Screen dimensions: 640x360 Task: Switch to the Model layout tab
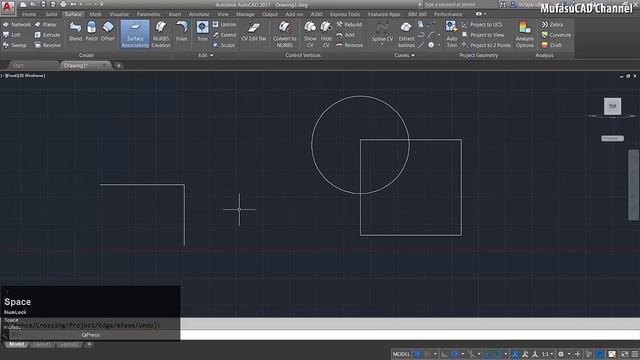16,344
